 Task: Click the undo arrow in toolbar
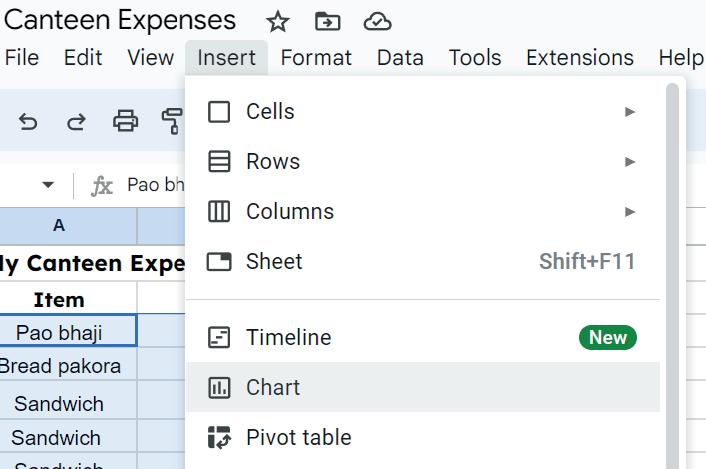pos(28,122)
